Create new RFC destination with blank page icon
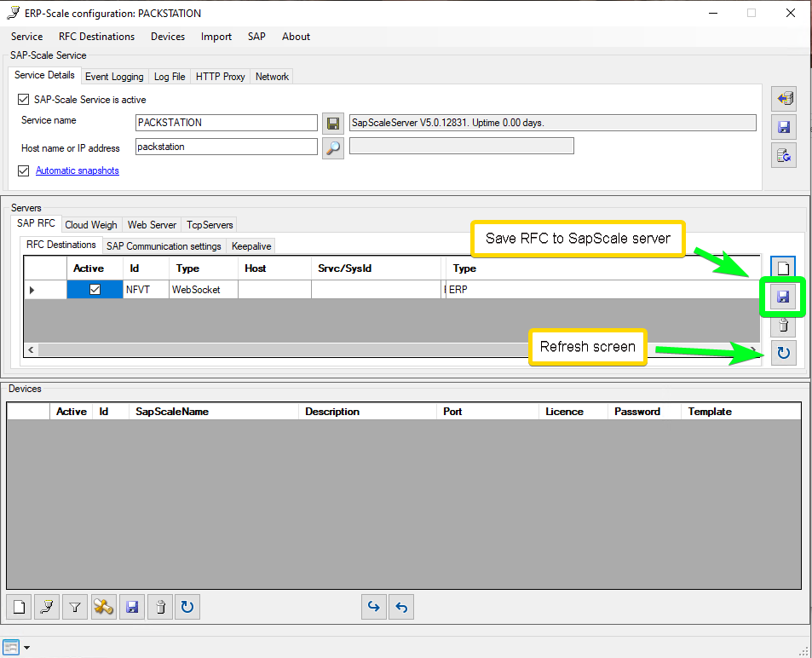 click(x=783, y=268)
